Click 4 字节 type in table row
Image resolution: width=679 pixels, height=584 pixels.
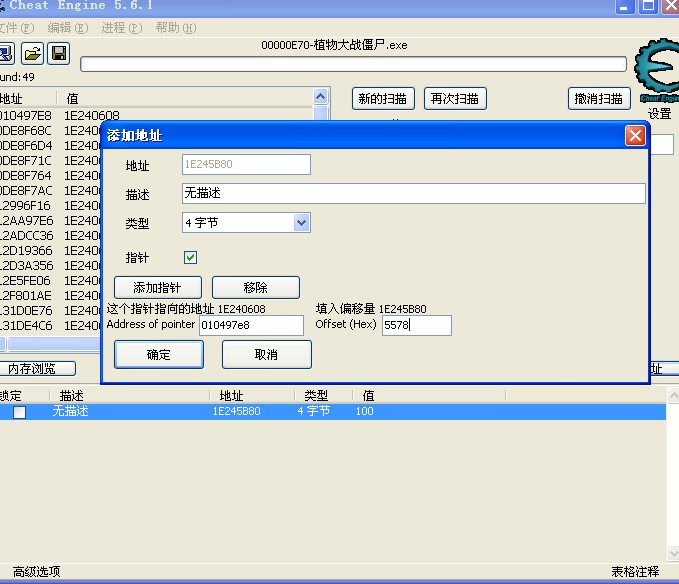[x=314, y=411]
